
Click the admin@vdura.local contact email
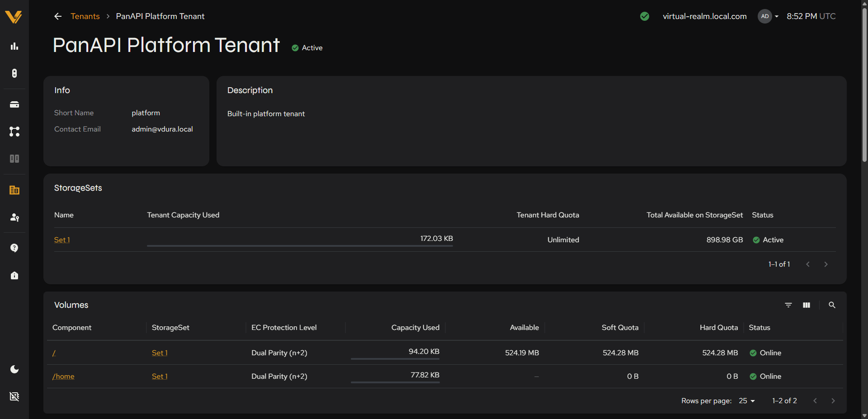coord(162,129)
